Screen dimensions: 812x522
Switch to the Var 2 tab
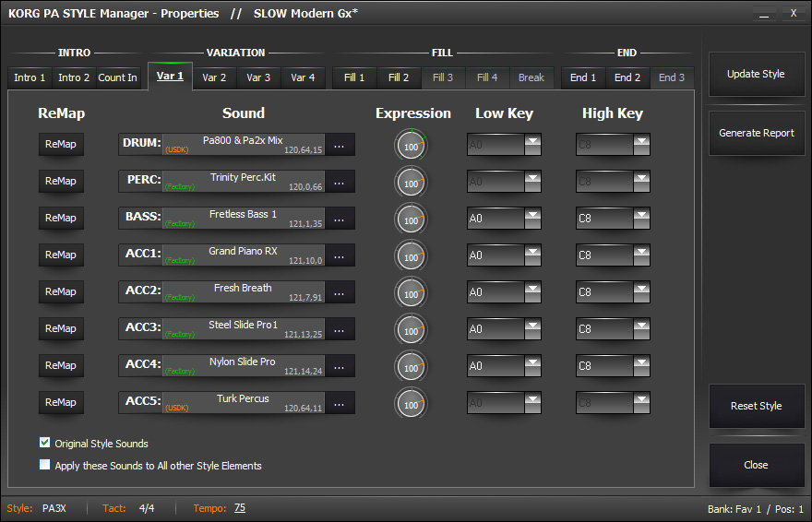[x=214, y=77]
